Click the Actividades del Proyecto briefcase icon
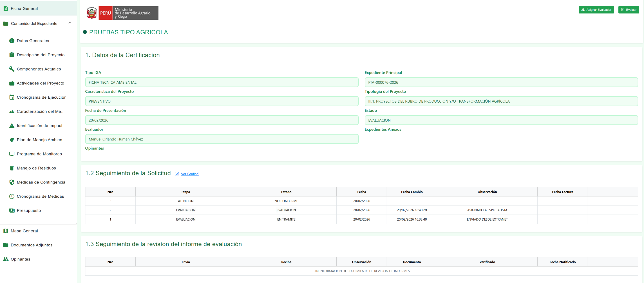 coord(12,83)
